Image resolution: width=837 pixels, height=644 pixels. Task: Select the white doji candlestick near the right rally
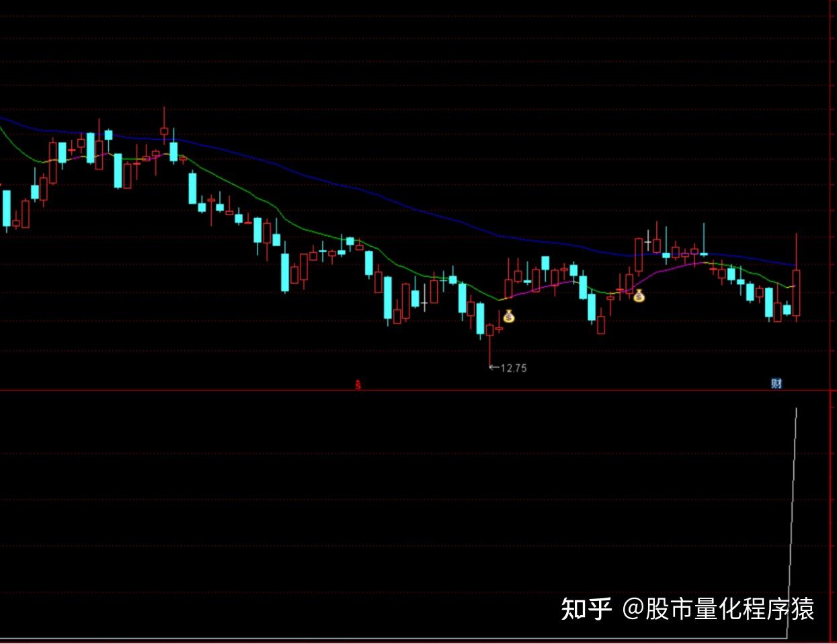click(x=647, y=242)
